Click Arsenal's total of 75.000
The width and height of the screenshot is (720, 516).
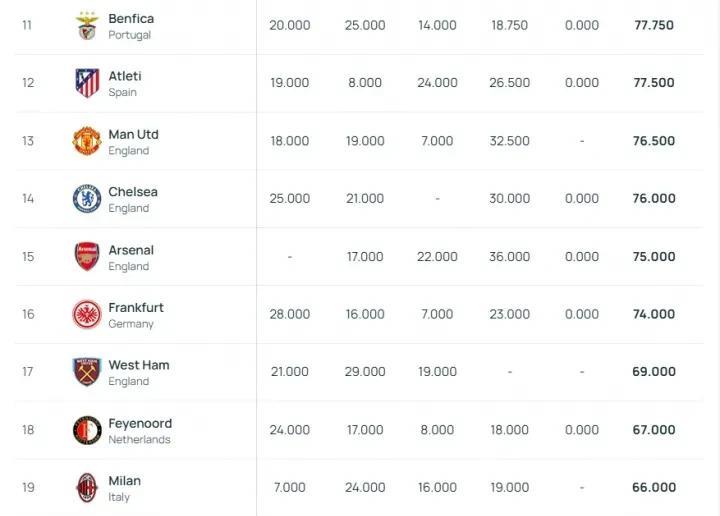(x=654, y=257)
